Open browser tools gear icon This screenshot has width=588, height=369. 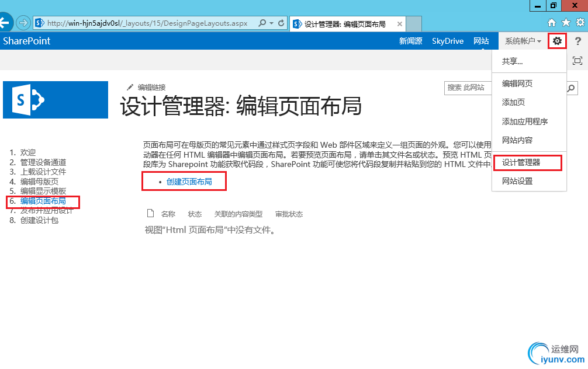point(580,23)
